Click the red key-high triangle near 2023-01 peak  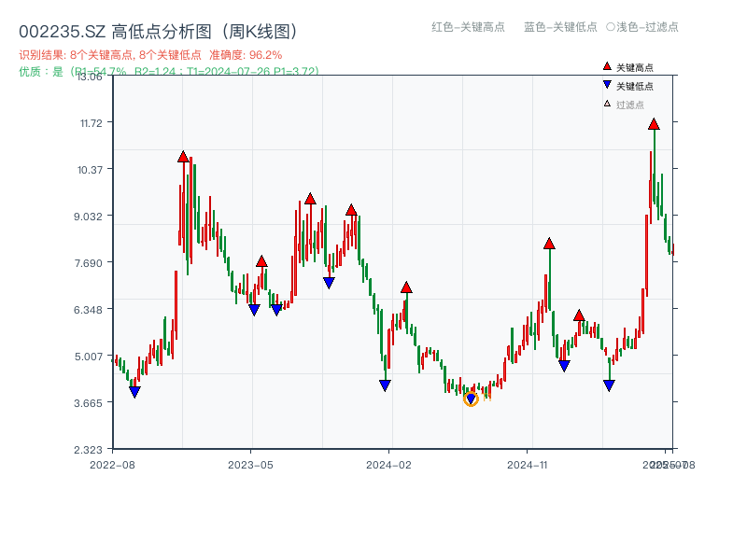pyautogui.click(x=183, y=157)
